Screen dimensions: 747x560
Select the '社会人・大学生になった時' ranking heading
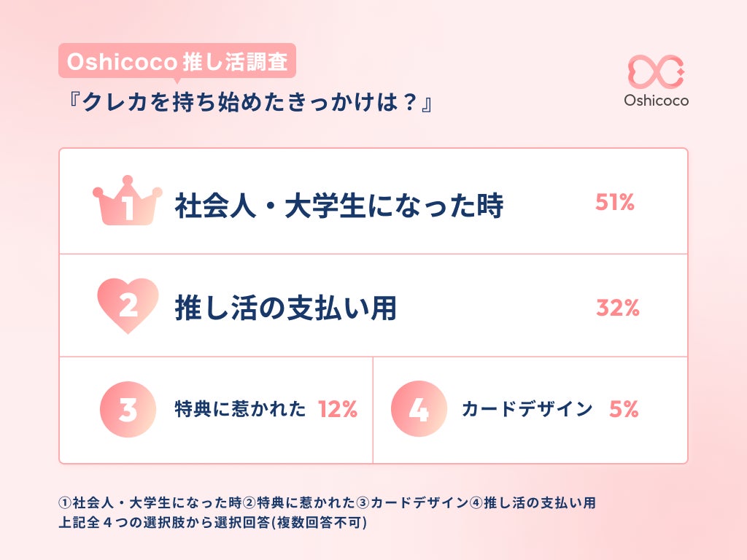(x=338, y=206)
